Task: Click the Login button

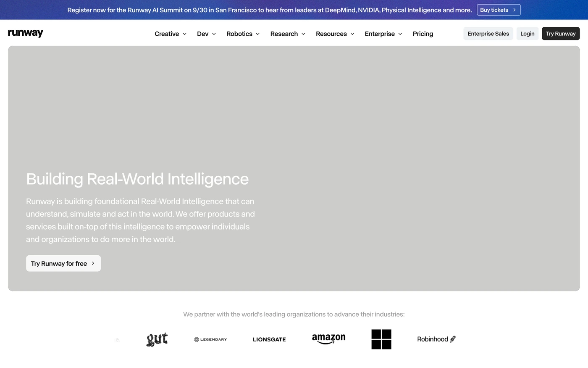Action: click(x=528, y=34)
